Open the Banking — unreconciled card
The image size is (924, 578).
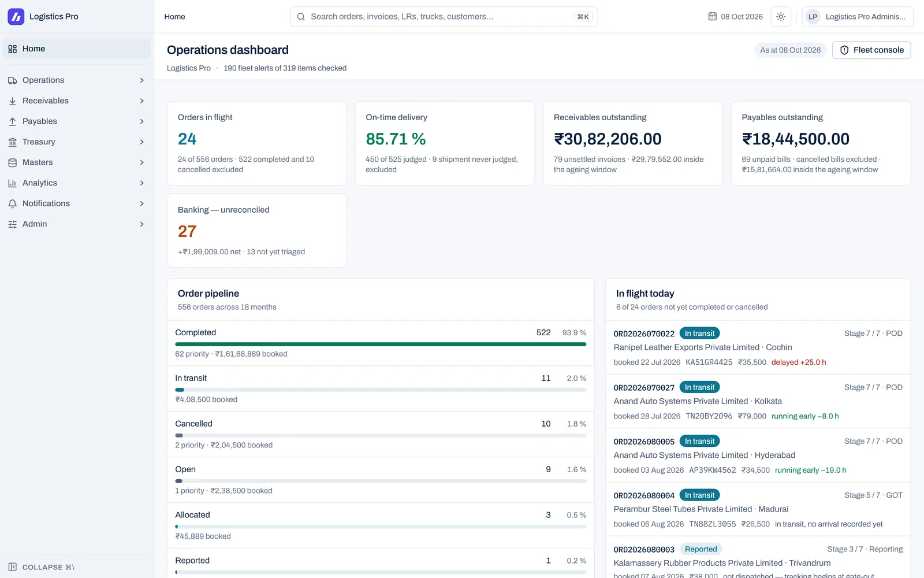coord(257,231)
